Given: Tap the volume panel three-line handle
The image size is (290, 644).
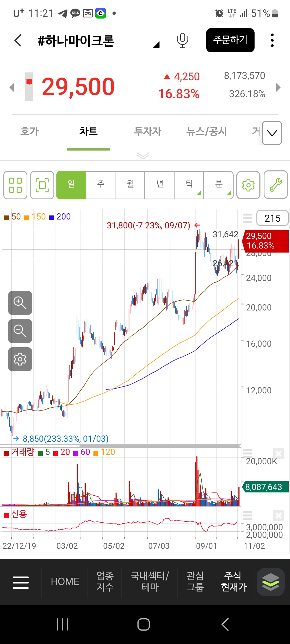Looking at the screenshot, I should pyautogui.click(x=248, y=453).
